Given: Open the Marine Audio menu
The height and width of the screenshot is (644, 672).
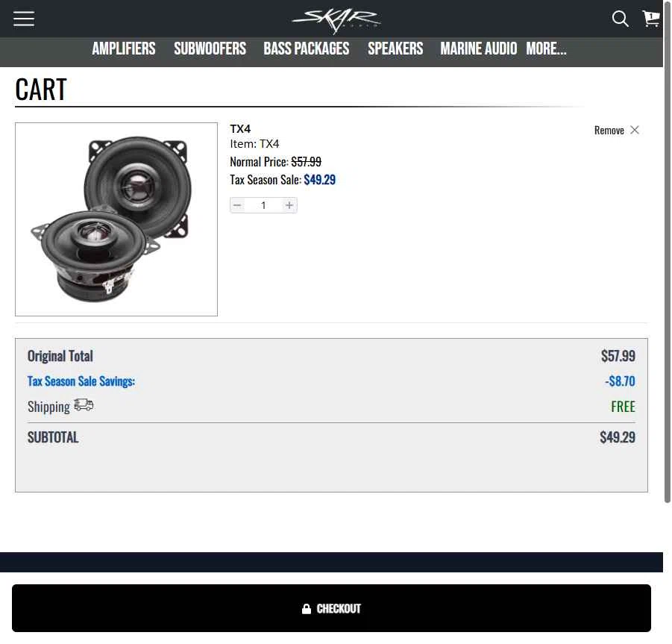Looking at the screenshot, I should pos(479,49).
